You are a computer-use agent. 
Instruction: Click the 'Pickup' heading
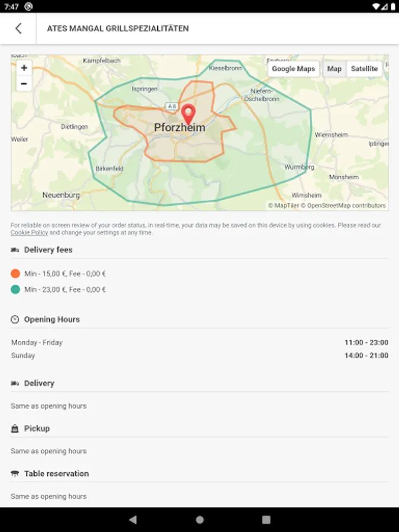[x=37, y=429]
